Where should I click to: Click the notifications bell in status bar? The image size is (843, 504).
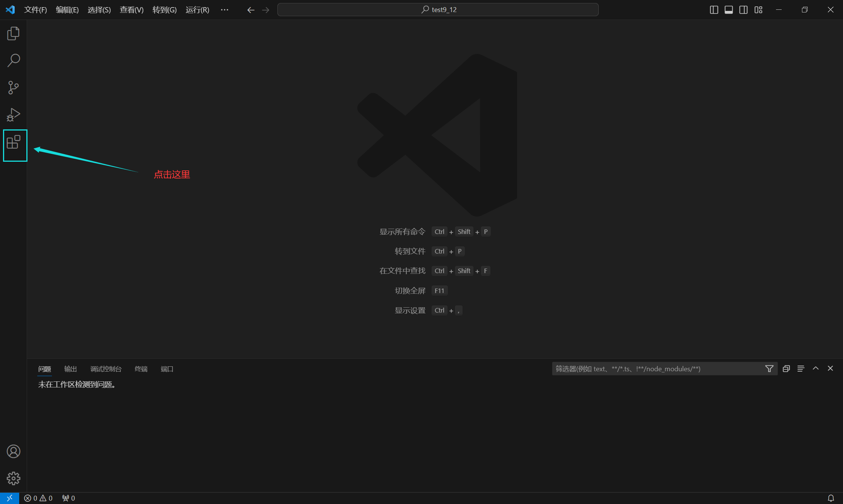click(831, 498)
